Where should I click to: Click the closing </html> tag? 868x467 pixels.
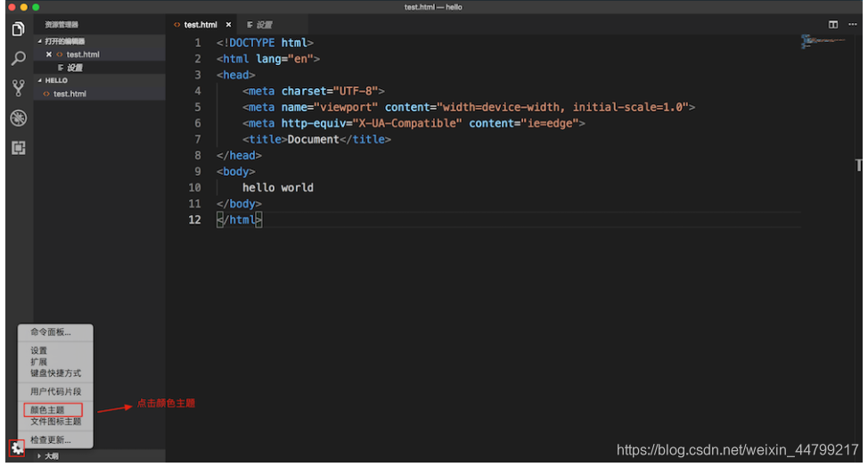tap(239, 219)
